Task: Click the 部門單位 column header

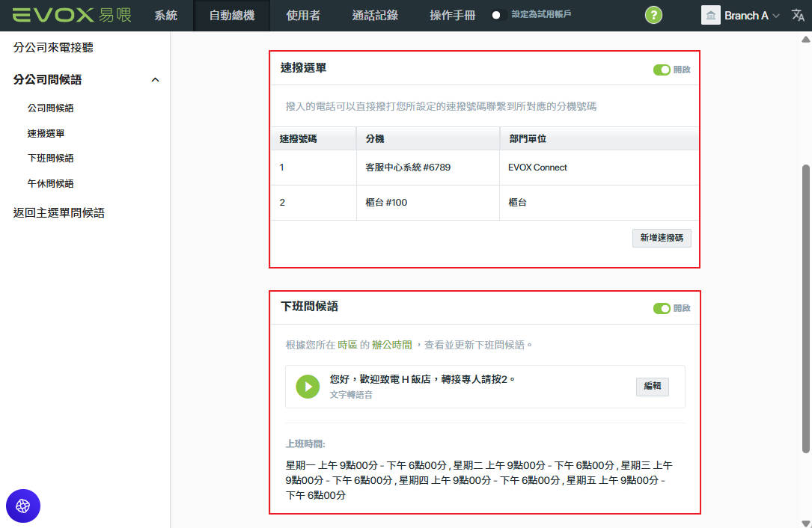Action: click(x=599, y=138)
